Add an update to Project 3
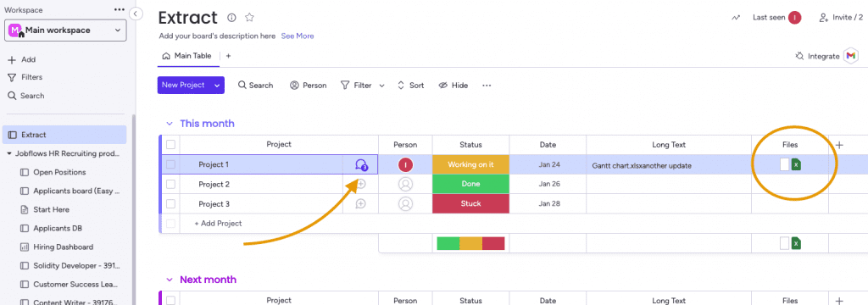868x305 pixels. [361, 204]
